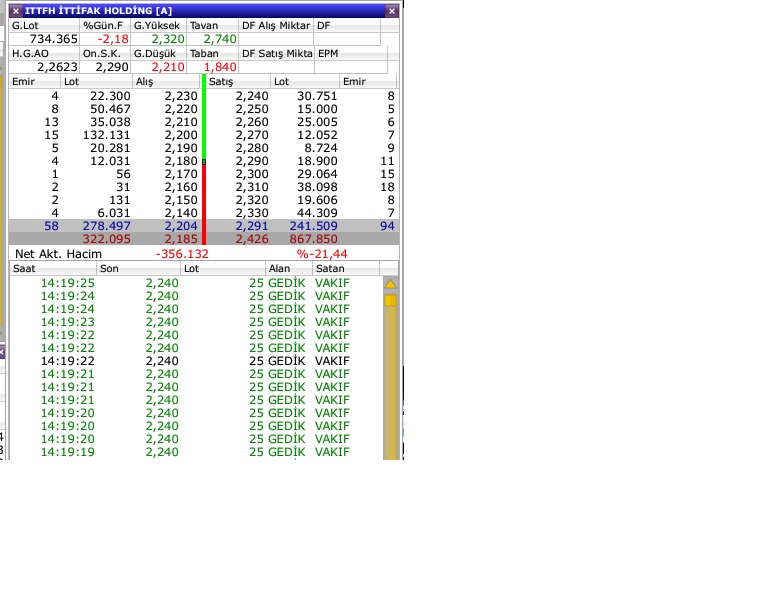Image resolution: width=768 pixels, height=614 pixels.
Task: Select bid lot 132.131
Action: click(x=107, y=135)
